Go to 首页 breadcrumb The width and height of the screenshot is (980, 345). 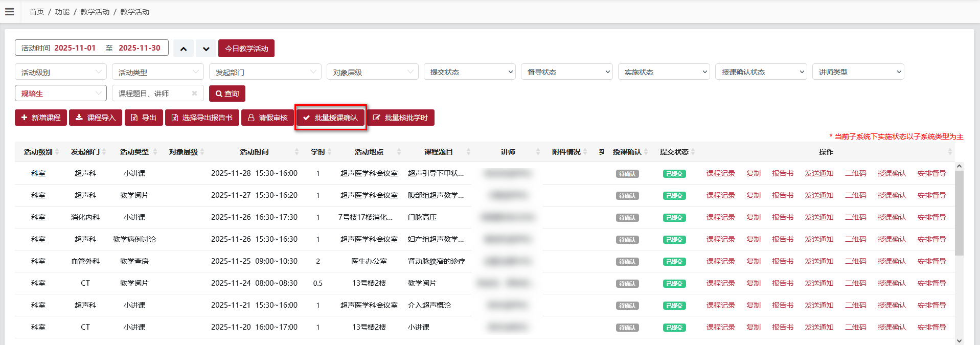tap(37, 12)
